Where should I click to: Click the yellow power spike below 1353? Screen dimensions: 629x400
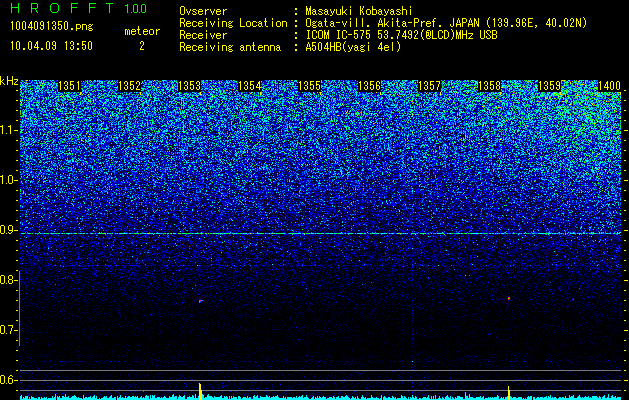[200, 391]
